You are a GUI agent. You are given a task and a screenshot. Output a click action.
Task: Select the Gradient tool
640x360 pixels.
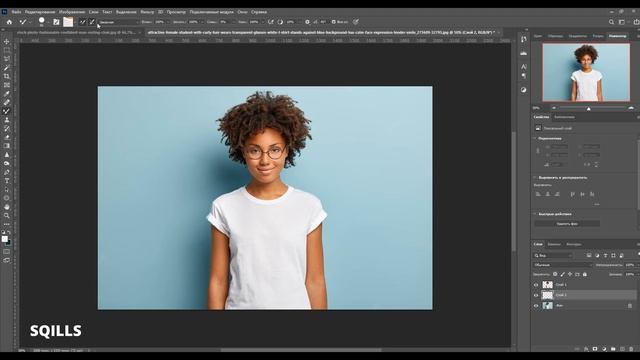pyautogui.click(x=7, y=146)
